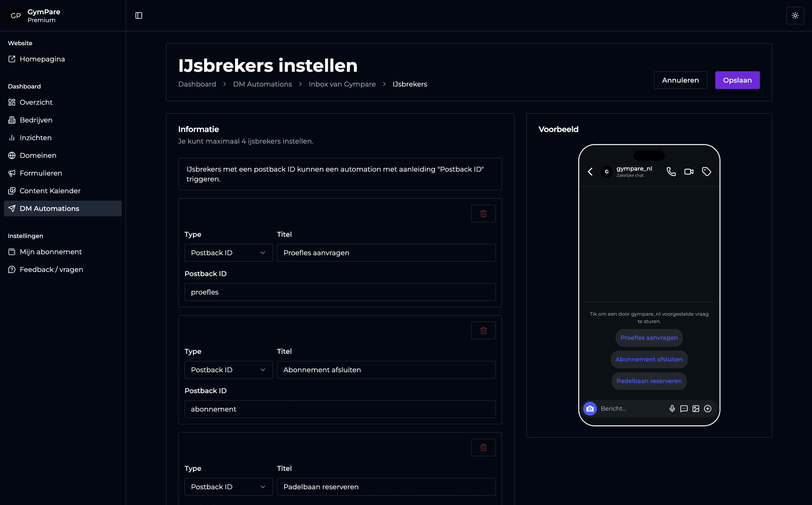Start a video call in the phone preview
Image resolution: width=812 pixels, height=505 pixels.
[x=689, y=171]
